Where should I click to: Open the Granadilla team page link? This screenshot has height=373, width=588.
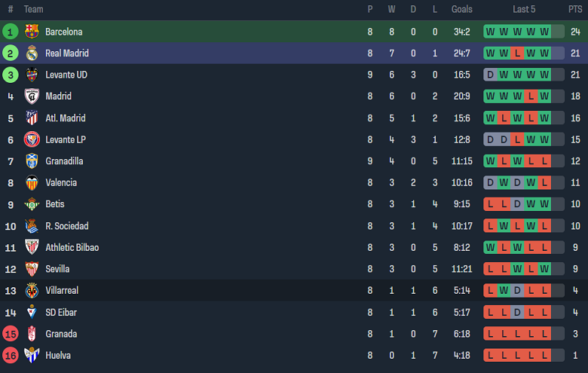[64, 161]
